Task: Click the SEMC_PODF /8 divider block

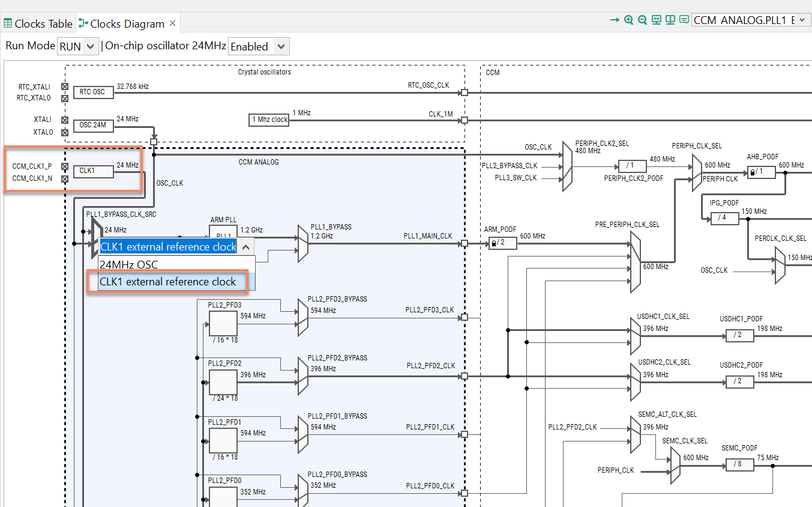Action: 740,464
